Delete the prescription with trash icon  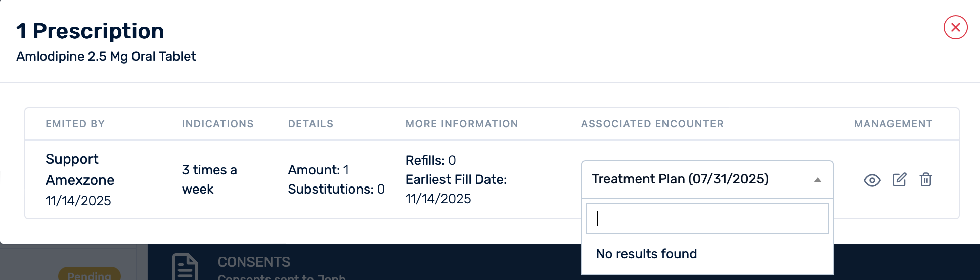coord(925,179)
